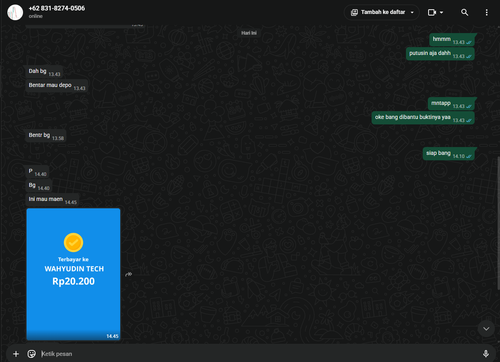Screen dimensions: 500x362
Task: Select the 'Bentar mau depo' message
Action: [x=57, y=86]
